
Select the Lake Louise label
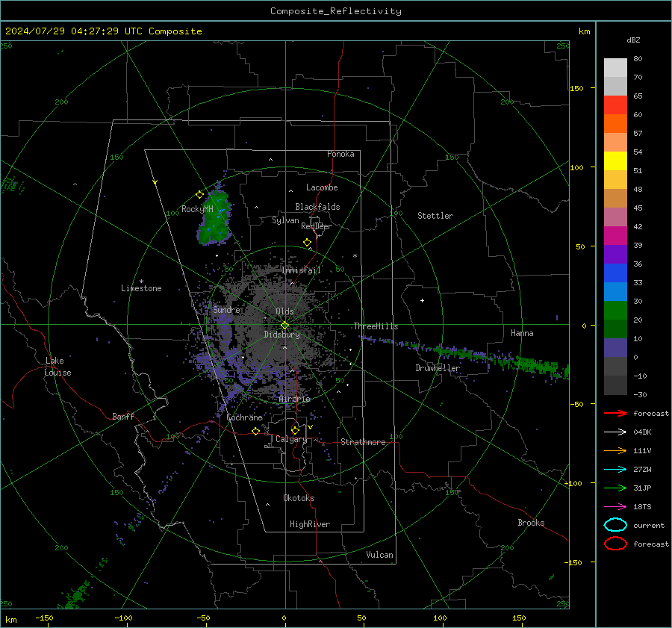(x=57, y=367)
